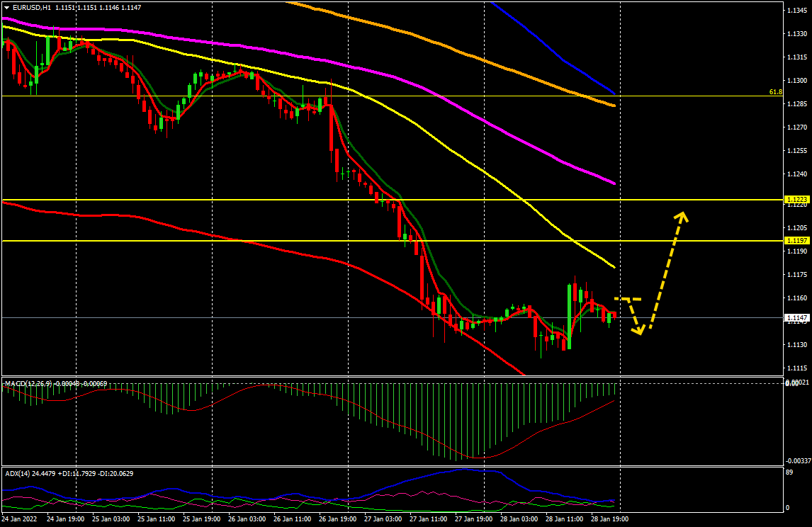Select the 27 Jan 03:00 time label
Viewport: 812px width, 527px height.
point(383,518)
